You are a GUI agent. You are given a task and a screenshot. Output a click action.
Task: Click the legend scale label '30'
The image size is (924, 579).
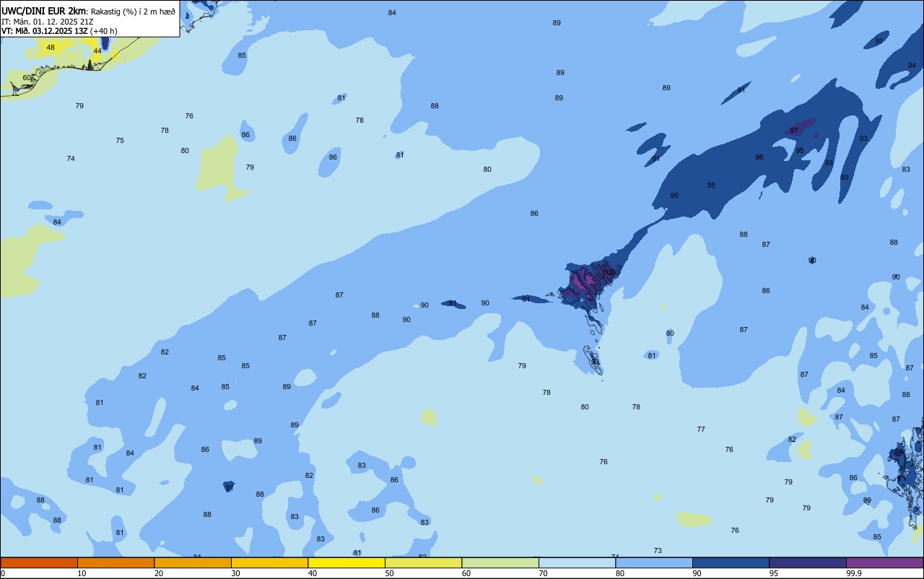point(235,573)
